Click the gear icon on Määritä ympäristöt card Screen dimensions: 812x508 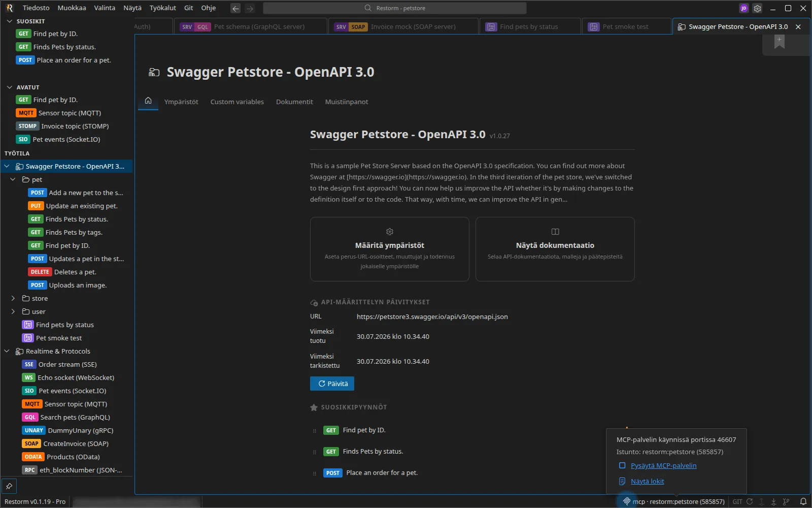[x=390, y=232]
